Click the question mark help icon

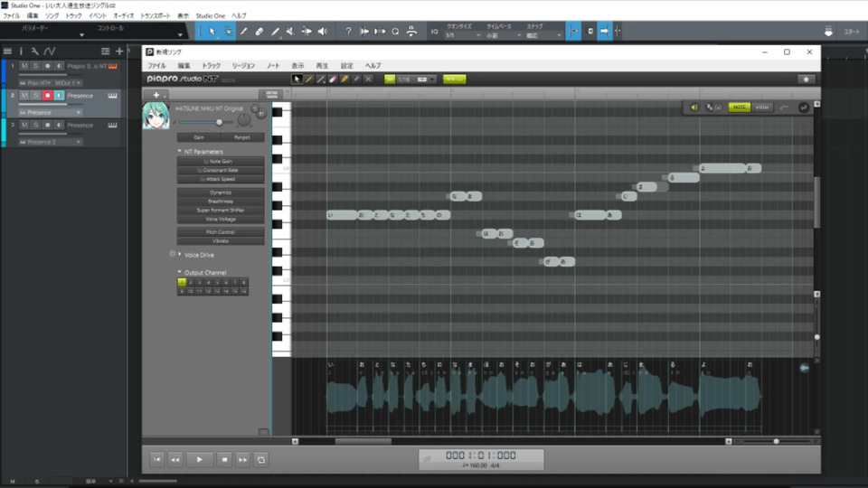coord(348,32)
